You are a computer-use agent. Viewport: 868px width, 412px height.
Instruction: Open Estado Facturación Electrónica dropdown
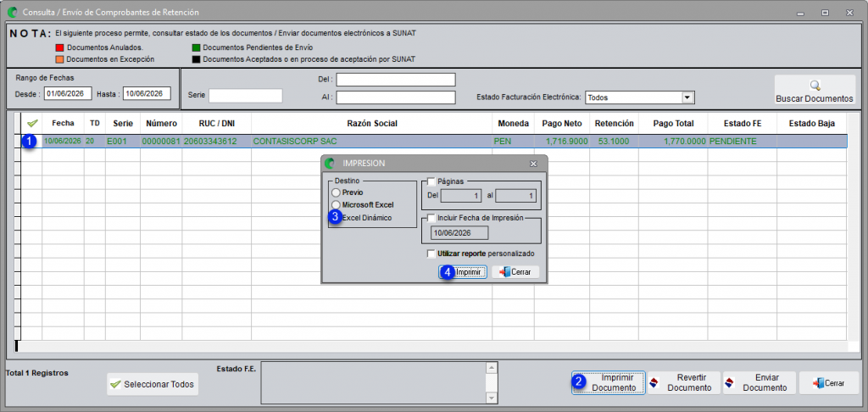687,97
